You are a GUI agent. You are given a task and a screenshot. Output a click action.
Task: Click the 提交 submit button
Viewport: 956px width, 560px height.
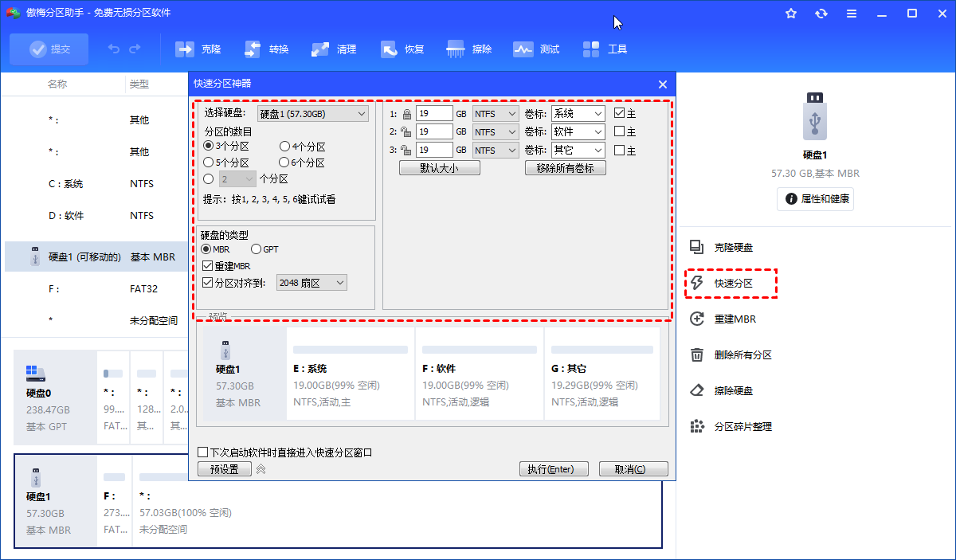49,49
